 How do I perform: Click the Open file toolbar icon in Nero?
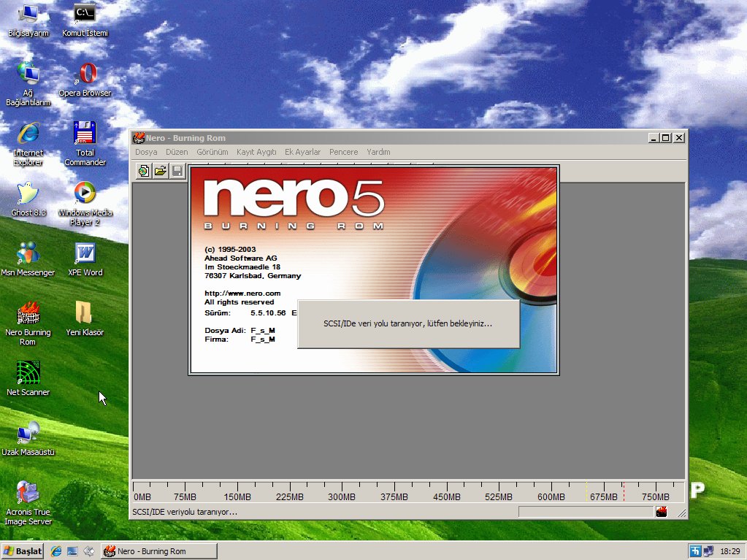[x=161, y=171]
